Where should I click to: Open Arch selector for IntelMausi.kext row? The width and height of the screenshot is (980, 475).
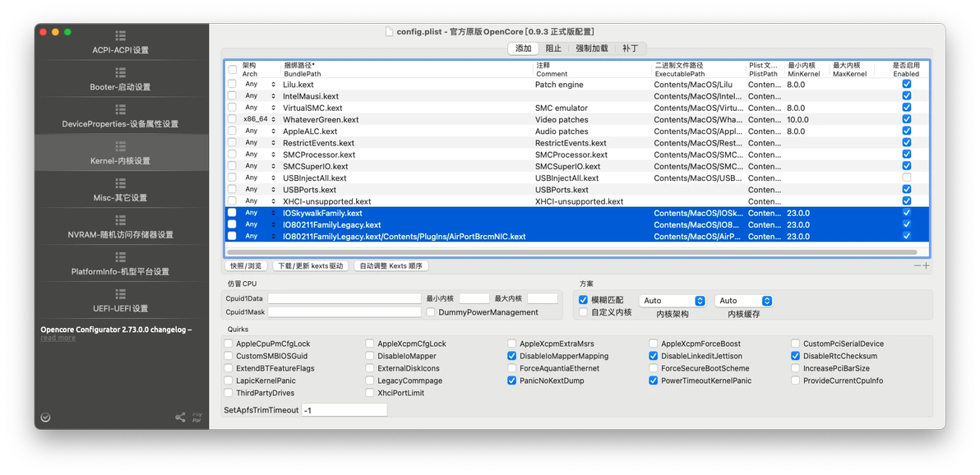coord(260,95)
